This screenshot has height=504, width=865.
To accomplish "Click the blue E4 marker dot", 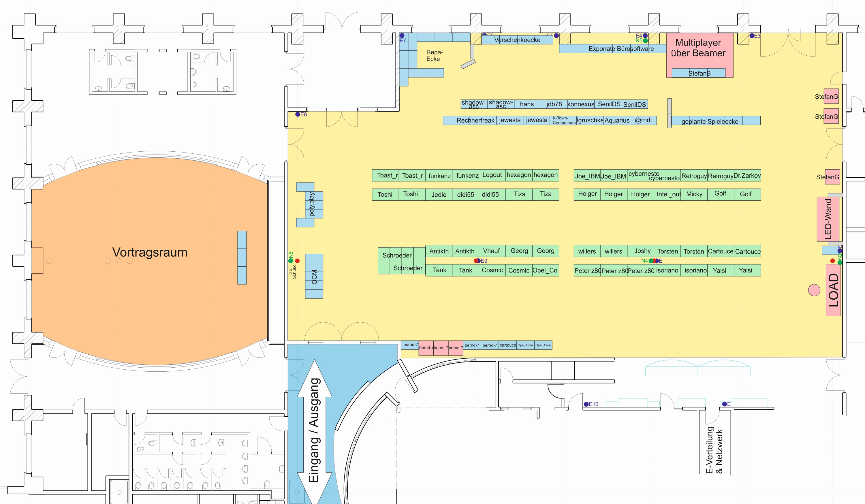I will [x=645, y=35].
